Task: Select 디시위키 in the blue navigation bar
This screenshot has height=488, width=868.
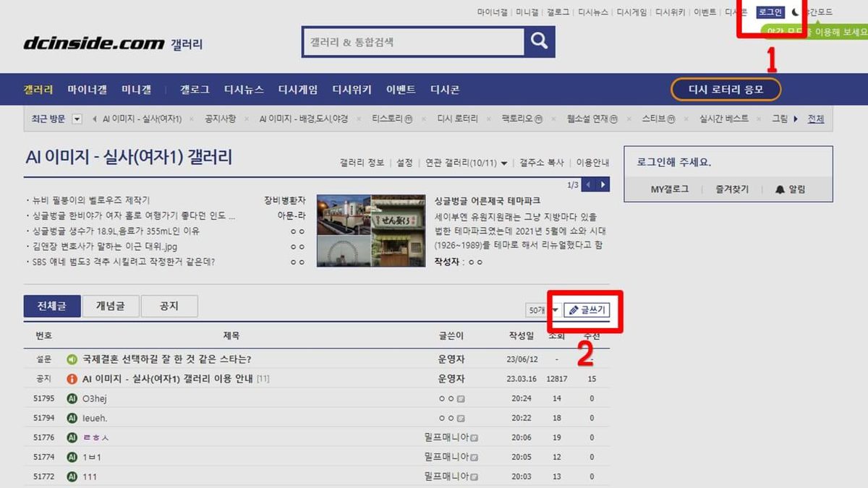Action: (x=352, y=90)
